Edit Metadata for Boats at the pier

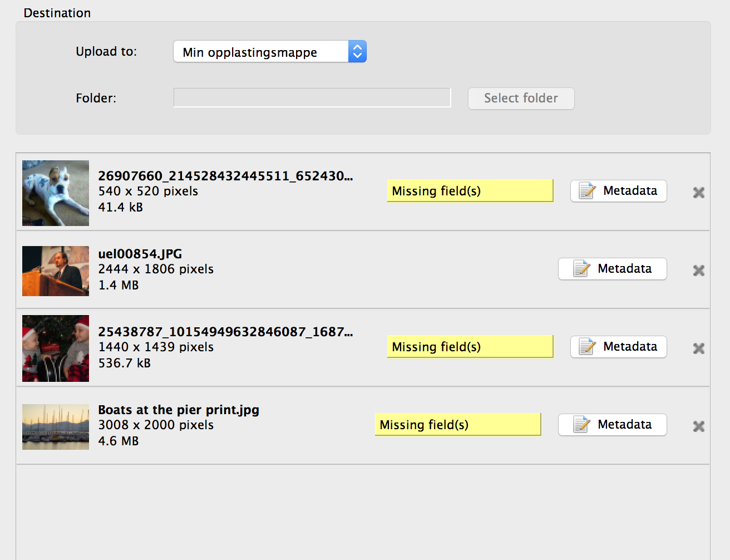612,425
